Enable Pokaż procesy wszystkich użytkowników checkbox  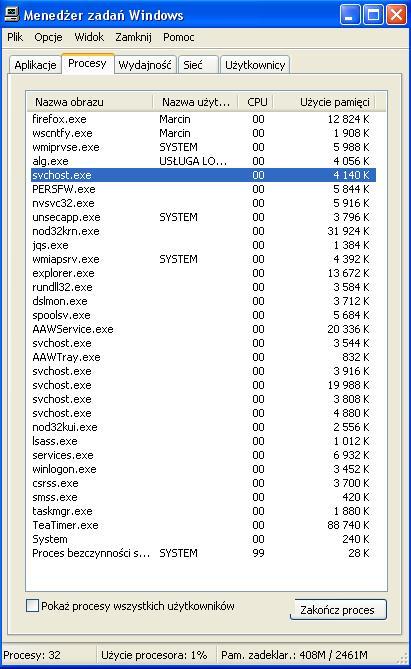pos(32,605)
